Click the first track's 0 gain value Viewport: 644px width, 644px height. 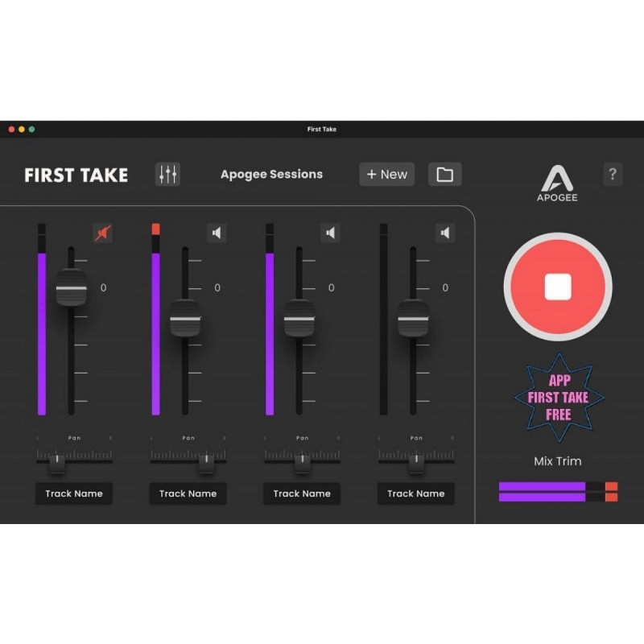103,288
